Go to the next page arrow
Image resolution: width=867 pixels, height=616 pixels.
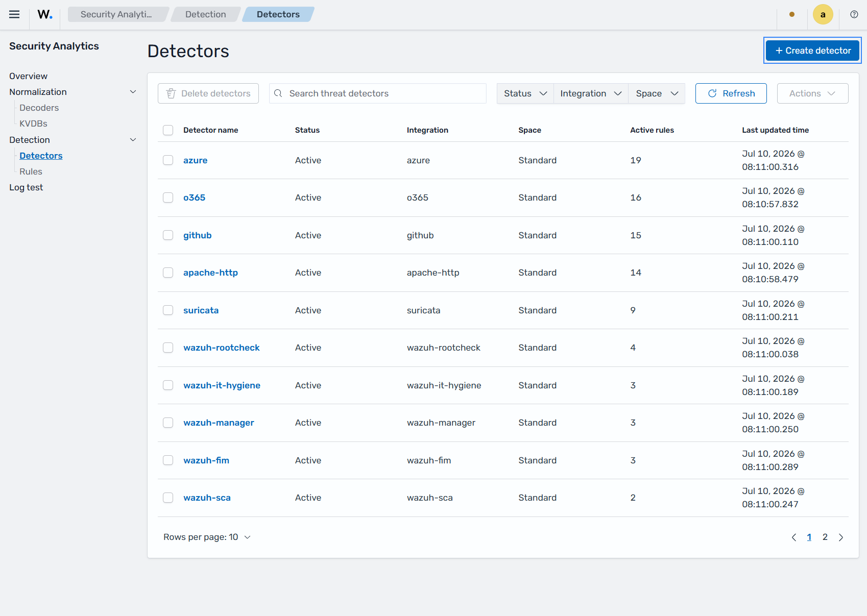841,537
